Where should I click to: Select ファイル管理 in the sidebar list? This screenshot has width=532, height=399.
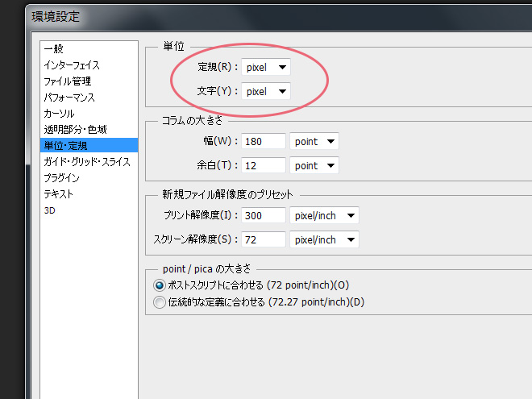[x=67, y=81]
